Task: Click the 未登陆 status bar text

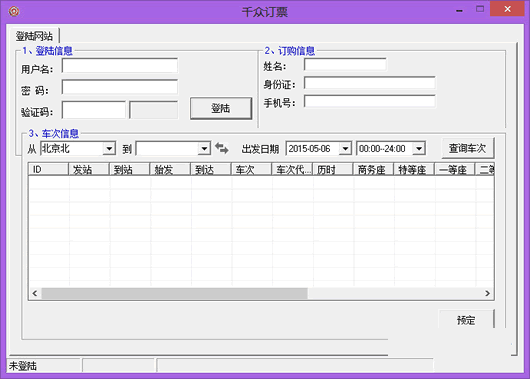Action: tap(23, 366)
